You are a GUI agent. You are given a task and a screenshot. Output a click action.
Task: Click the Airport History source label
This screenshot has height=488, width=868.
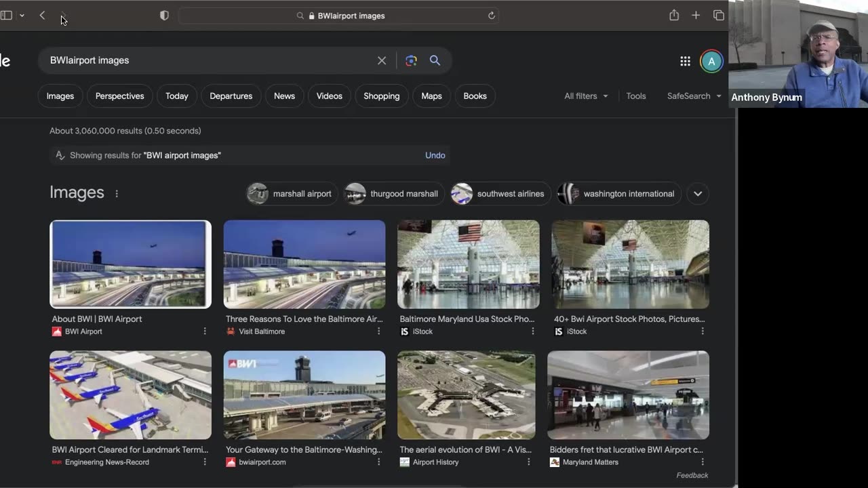point(435,462)
